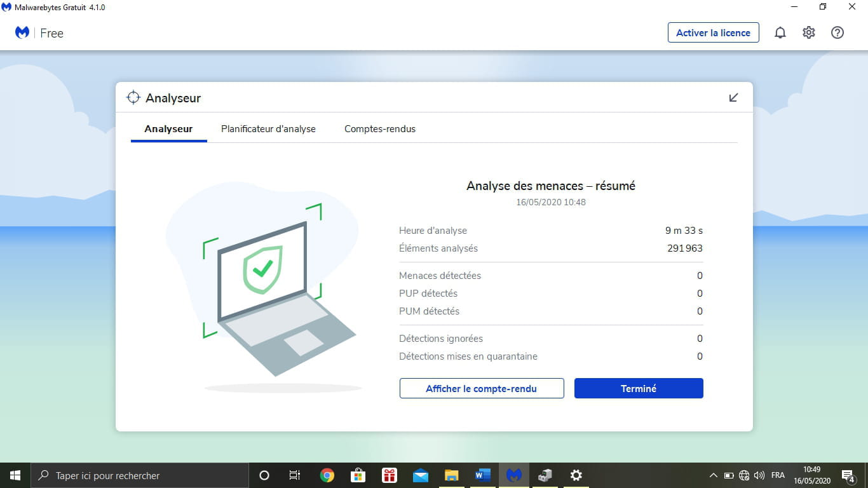Select the Analyseur tab
868x488 pixels.
point(168,129)
